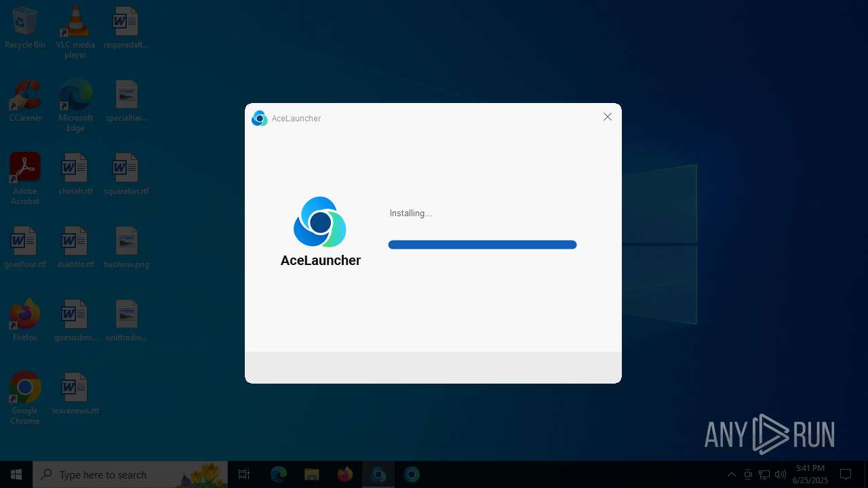Open Microsoft Edge from the taskbar

(279, 474)
